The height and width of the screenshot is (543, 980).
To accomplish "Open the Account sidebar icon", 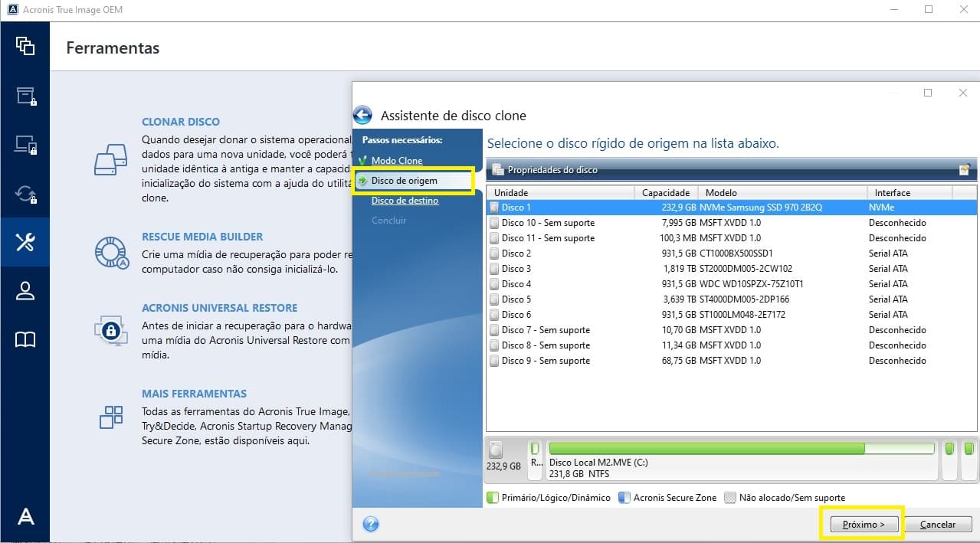I will point(25,291).
